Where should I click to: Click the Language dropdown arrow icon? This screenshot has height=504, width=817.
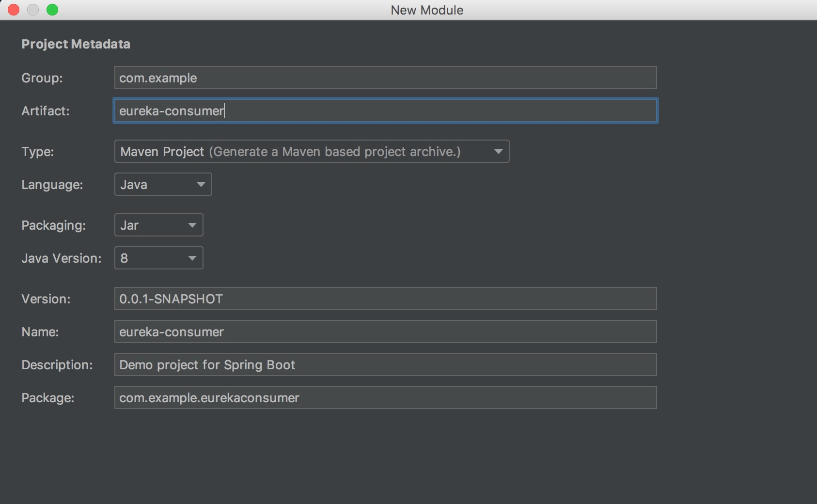pos(201,185)
